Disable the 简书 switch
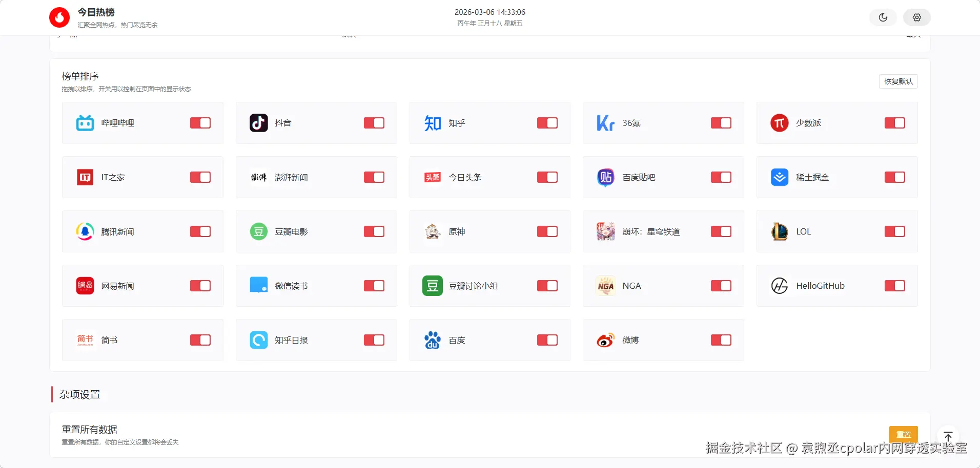The image size is (980, 468). [200, 340]
